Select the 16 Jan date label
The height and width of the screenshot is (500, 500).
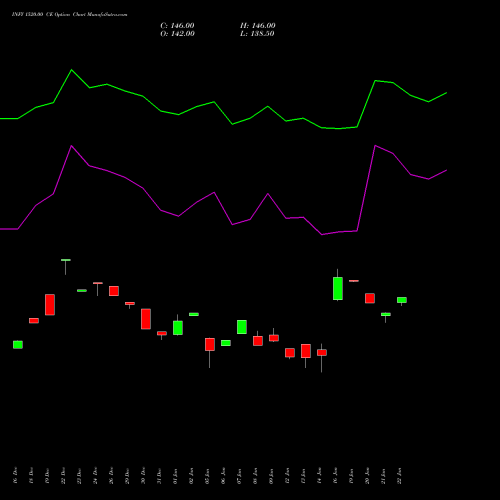click(335, 476)
